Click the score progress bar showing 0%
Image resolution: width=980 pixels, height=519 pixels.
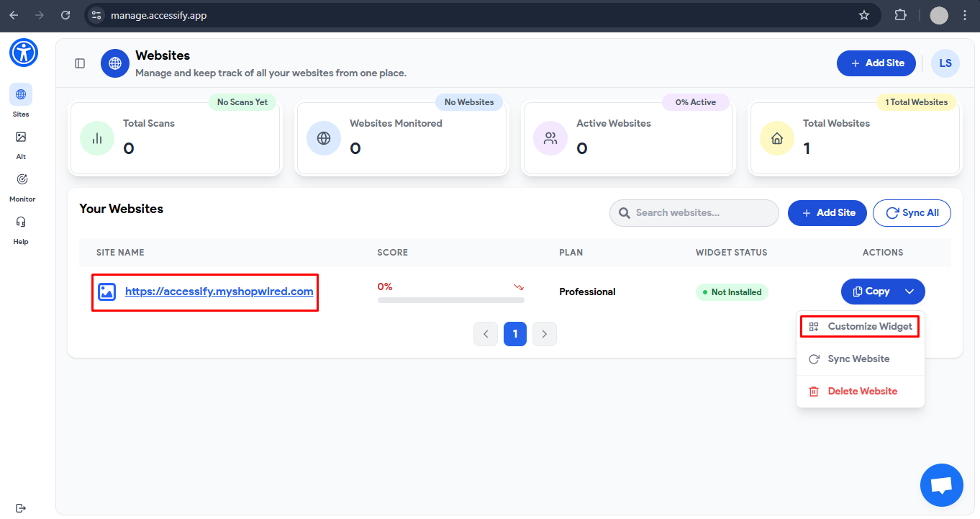pyautogui.click(x=451, y=299)
